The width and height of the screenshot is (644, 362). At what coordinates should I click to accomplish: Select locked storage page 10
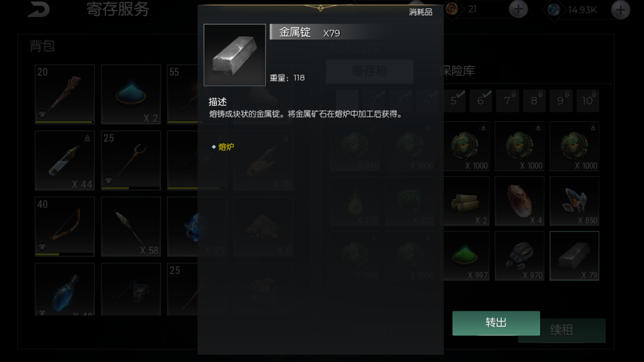(588, 101)
